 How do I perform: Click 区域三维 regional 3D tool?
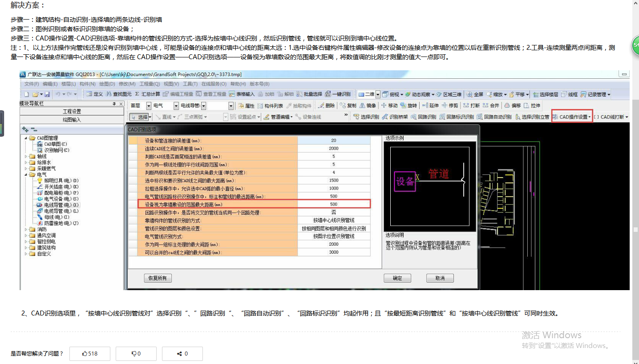[449, 94]
